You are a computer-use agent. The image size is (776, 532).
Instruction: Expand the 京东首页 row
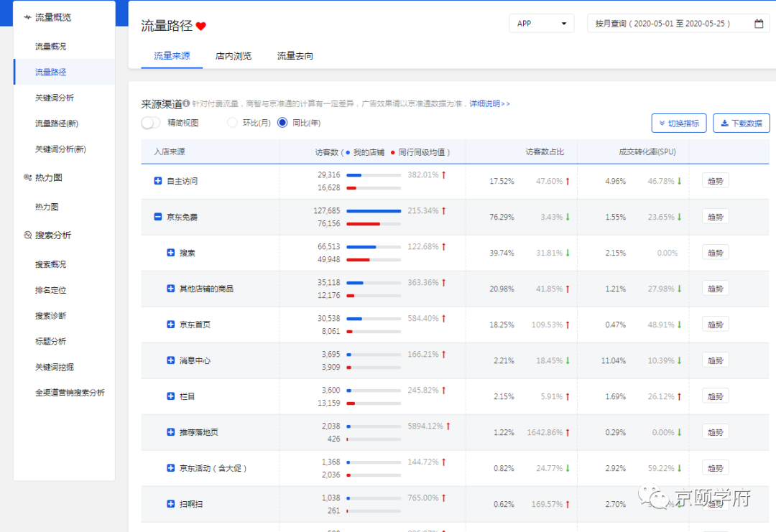(171, 325)
